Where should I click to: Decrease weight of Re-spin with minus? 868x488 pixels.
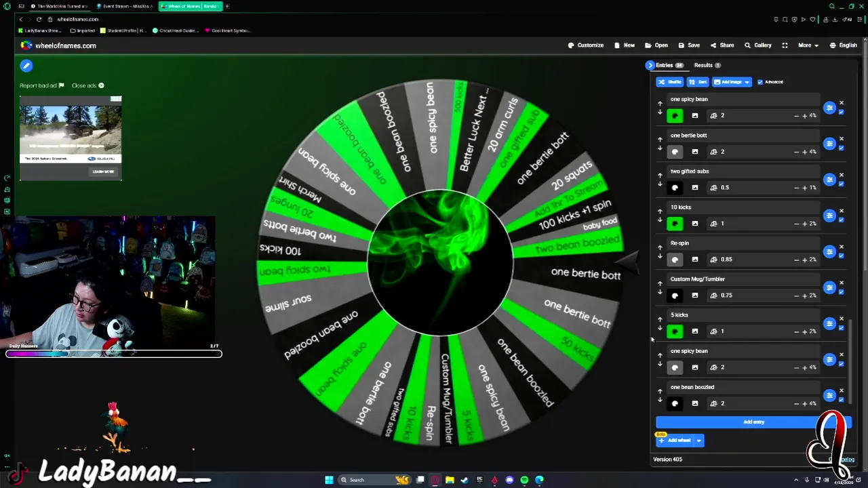pyautogui.click(x=797, y=260)
